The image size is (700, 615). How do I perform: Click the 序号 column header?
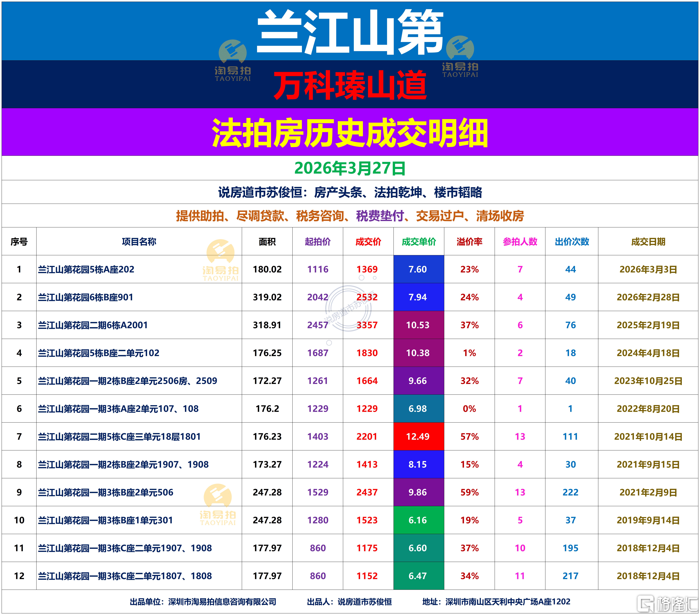pos(19,242)
